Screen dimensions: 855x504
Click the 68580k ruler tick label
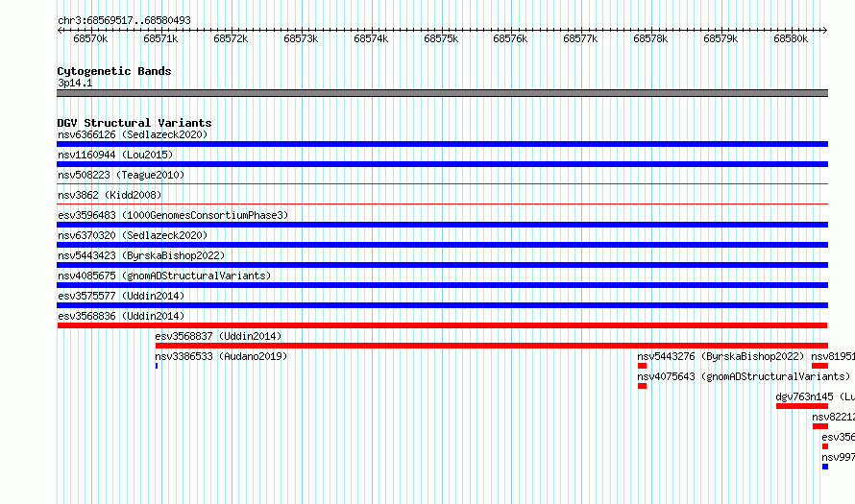(x=791, y=38)
